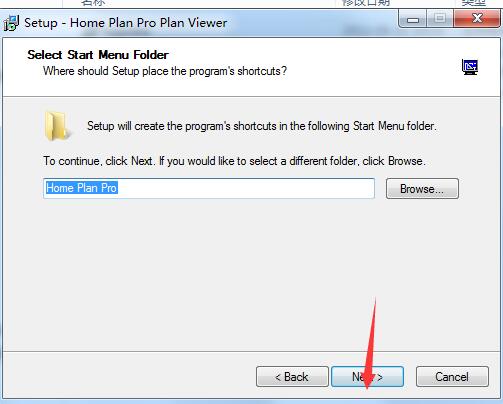Close the Setup wizard window

[x=477, y=18]
